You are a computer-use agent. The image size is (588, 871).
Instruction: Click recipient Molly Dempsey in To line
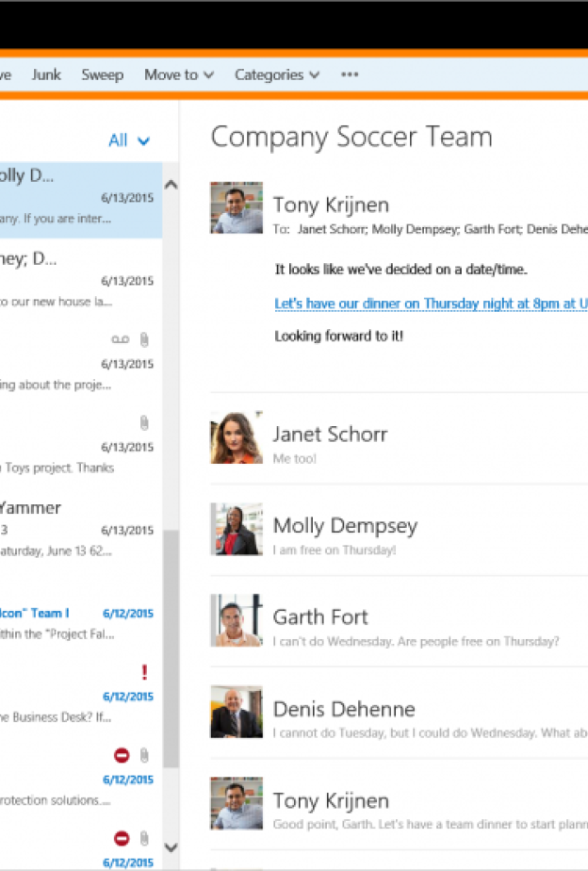pyautogui.click(x=416, y=229)
